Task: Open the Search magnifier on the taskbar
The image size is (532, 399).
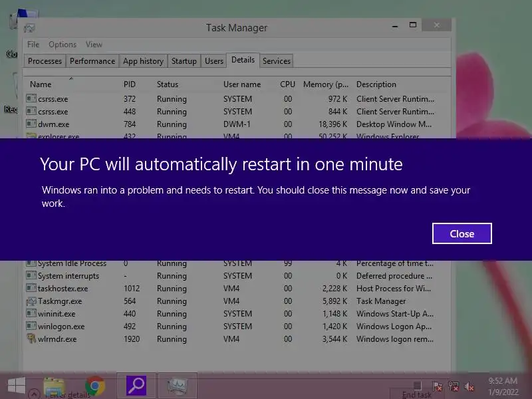Action: (x=136, y=386)
